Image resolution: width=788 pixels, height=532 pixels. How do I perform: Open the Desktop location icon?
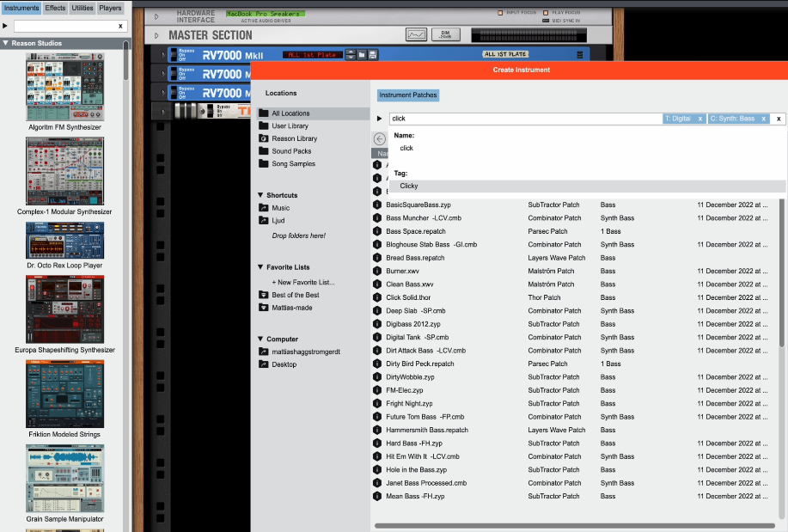[263, 364]
